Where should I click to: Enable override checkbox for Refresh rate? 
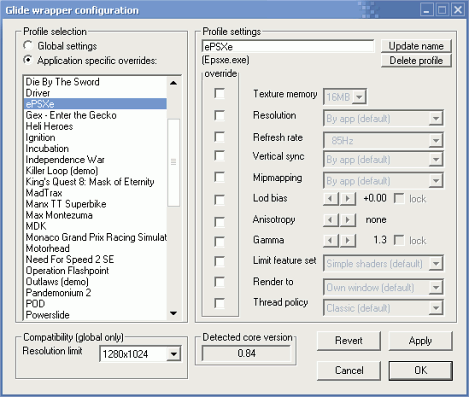pos(219,137)
